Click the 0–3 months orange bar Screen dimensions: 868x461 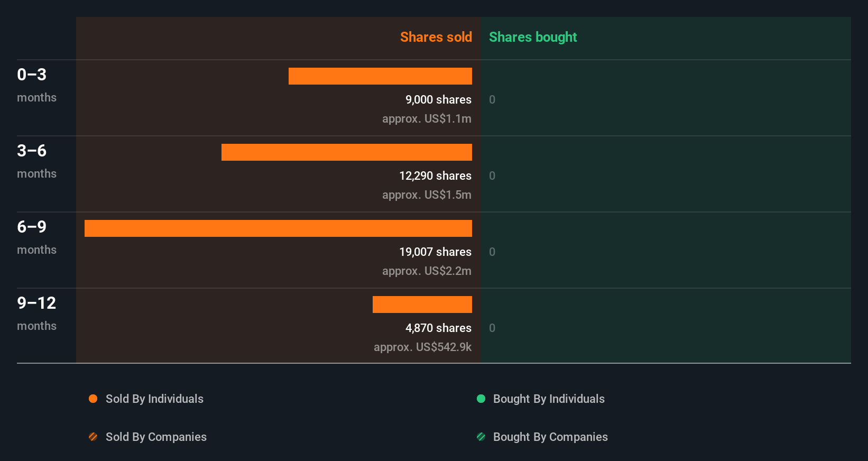[380, 76]
